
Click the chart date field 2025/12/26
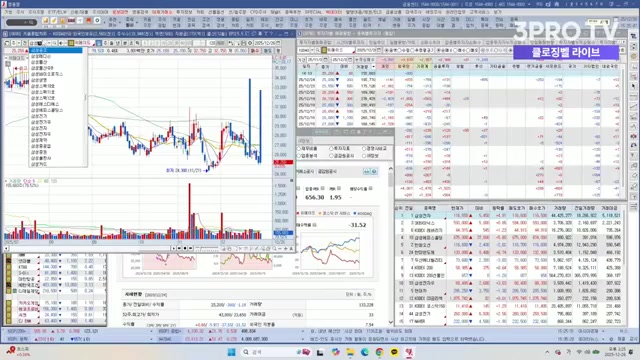pyautogui.click(x=265, y=43)
